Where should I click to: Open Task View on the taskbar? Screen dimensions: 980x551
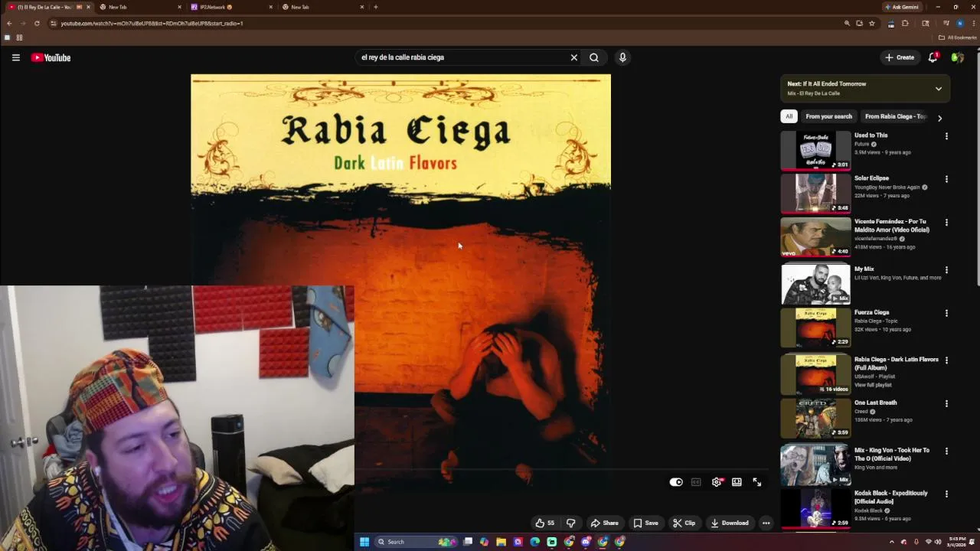[468, 542]
